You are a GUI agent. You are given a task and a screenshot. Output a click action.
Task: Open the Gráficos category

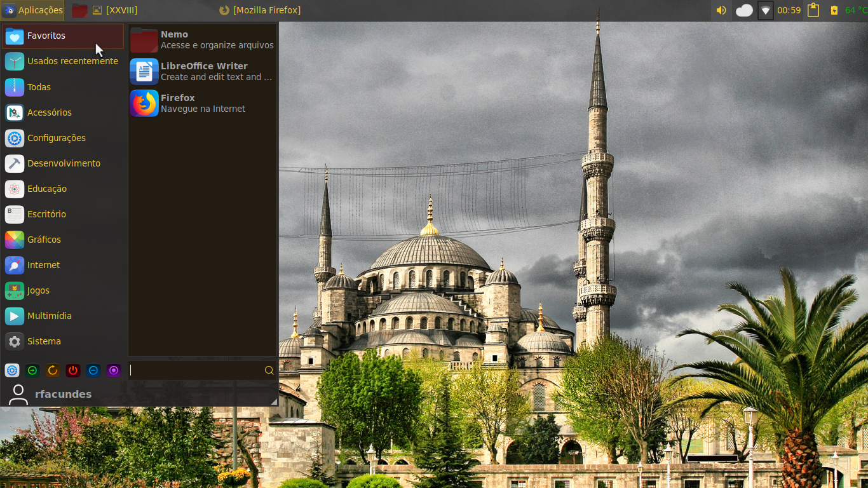[63, 240]
